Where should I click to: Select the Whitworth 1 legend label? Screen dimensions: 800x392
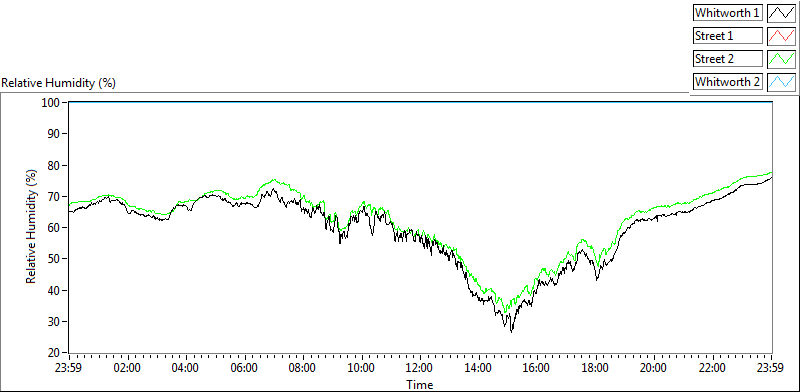(728, 13)
